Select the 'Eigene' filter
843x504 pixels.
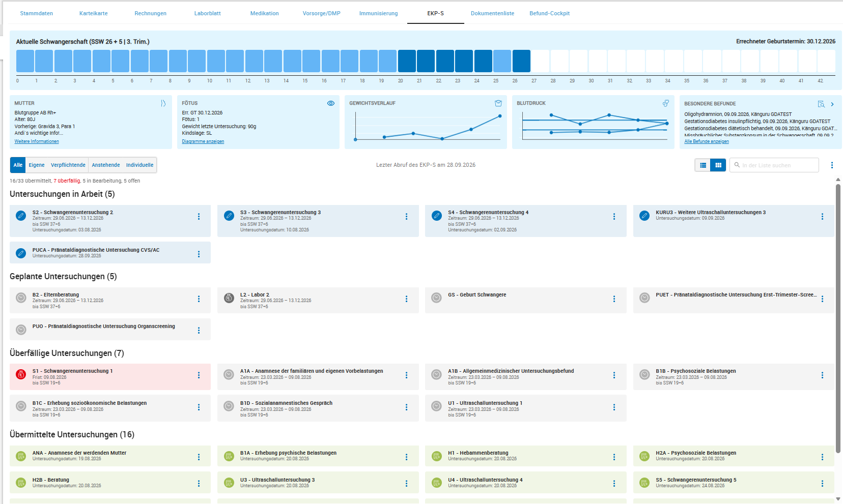pyautogui.click(x=37, y=165)
